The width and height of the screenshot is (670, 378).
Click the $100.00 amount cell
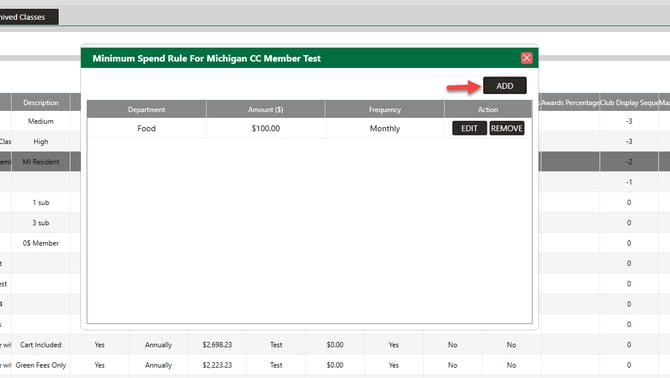pyautogui.click(x=265, y=128)
